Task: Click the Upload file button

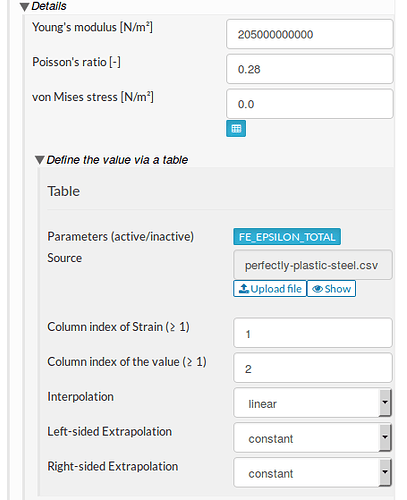Action: [270, 289]
